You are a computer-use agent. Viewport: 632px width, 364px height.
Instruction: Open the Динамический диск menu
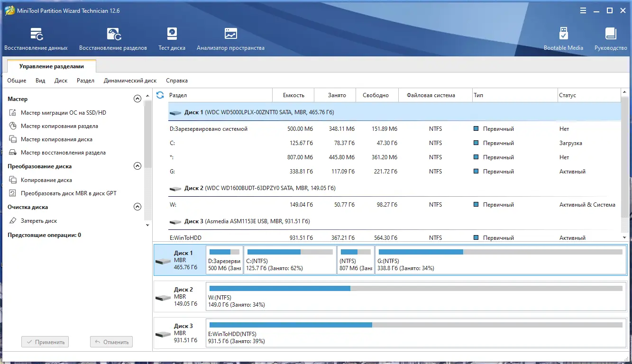click(x=130, y=81)
